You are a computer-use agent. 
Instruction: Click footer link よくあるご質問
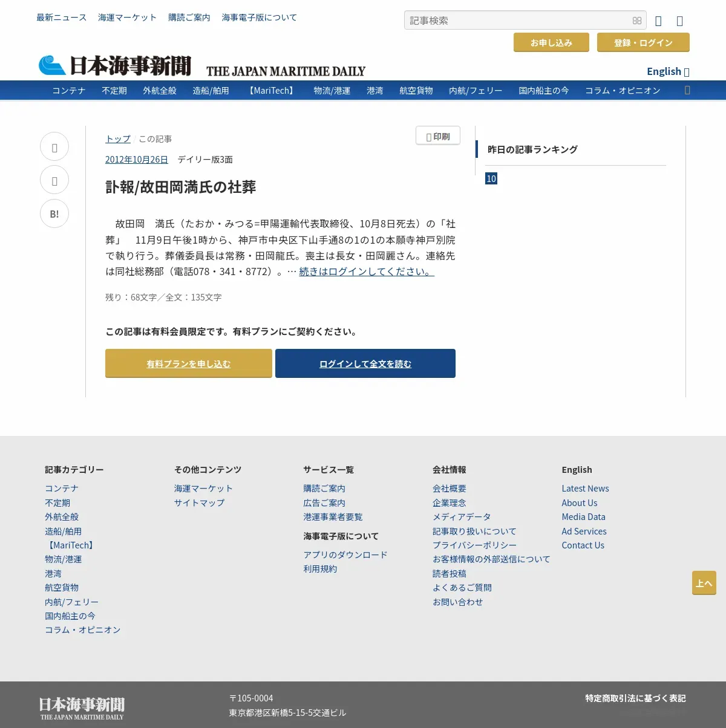pyautogui.click(x=462, y=587)
